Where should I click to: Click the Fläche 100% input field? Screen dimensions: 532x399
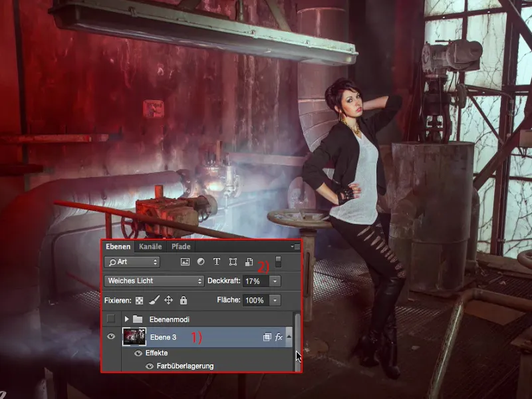coord(256,301)
